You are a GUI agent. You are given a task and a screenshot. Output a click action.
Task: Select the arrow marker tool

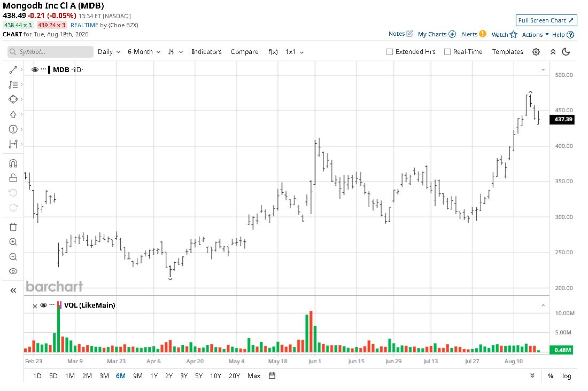[13, 114]
